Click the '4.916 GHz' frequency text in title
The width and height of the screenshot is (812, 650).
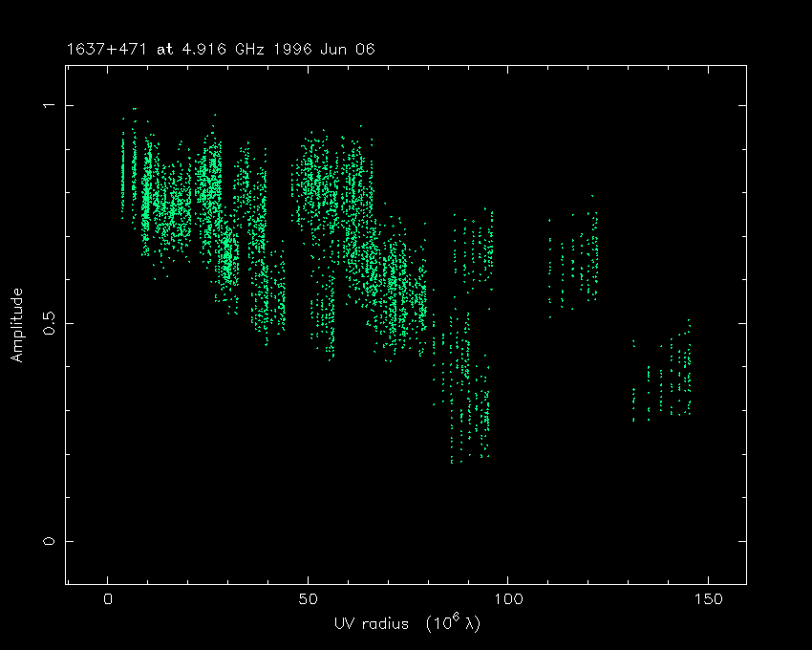pyautogui.click(x=207, y=48)
